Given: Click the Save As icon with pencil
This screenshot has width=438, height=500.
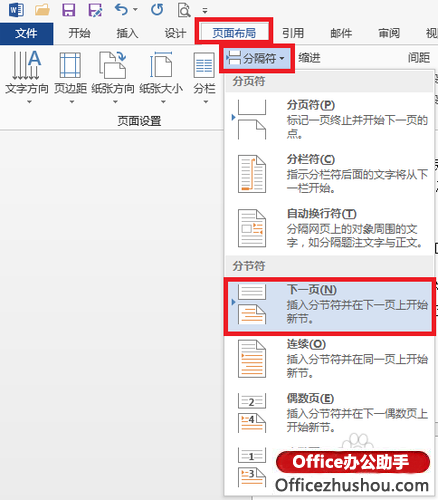Looking at the screenshot, I should [x=95, y=10].
